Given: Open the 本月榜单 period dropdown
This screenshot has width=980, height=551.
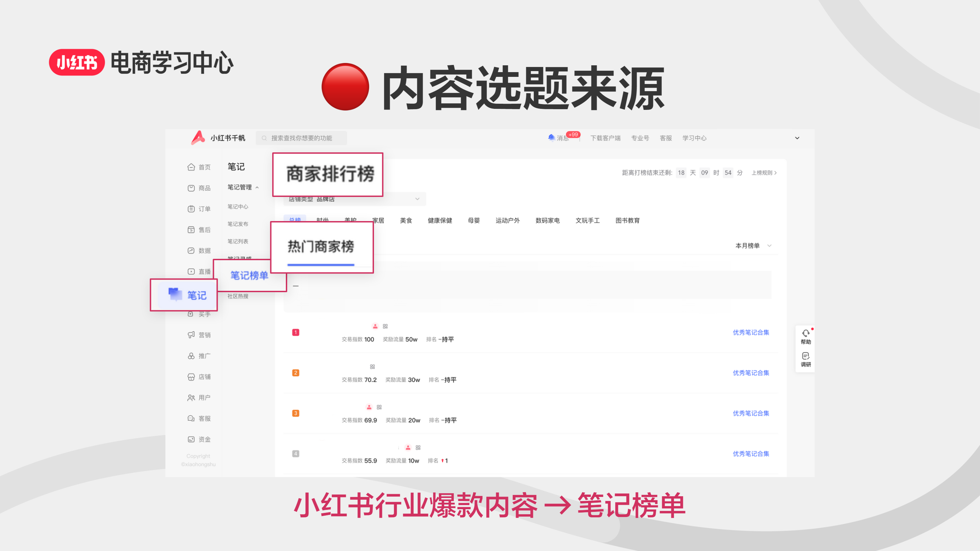Looking at the screenshot, I should coord(753,246).
